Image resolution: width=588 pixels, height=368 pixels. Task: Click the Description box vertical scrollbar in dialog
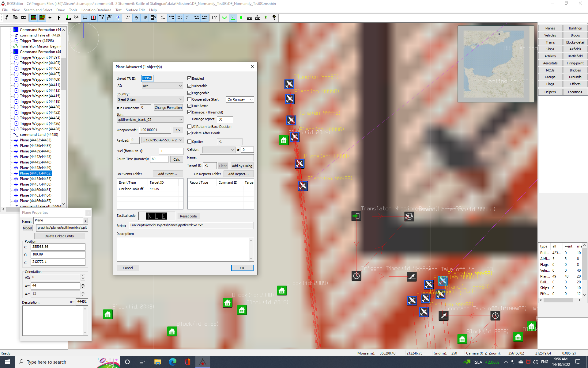251,249
